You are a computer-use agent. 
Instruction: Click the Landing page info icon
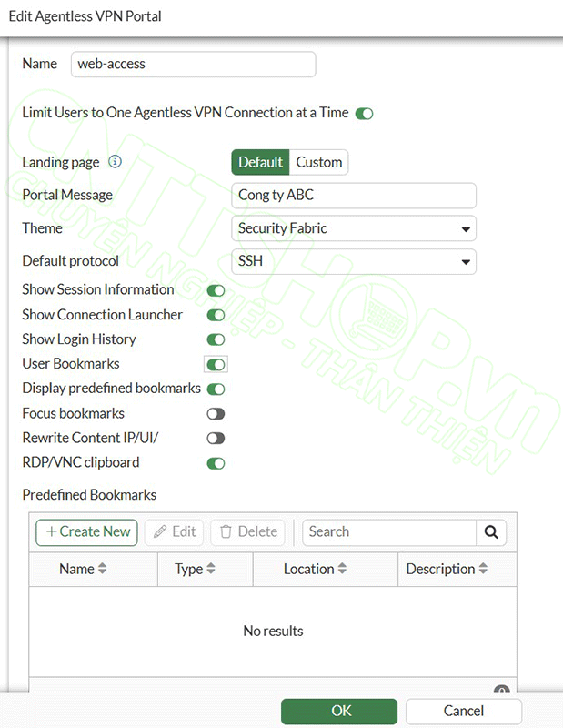[x=116, y=162]
